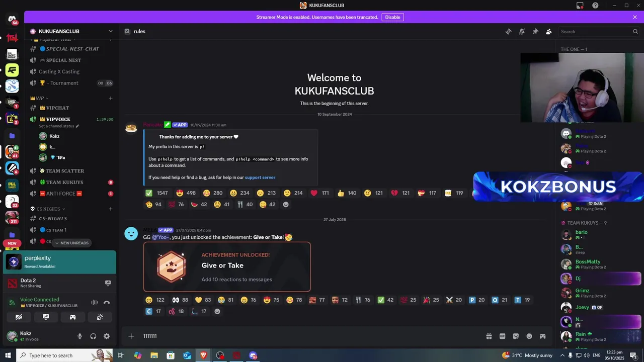Screen dimensions: 644x362
Task: Open the Give or Take achievement card
Action: pyautogui.click(x=227, y=267)
